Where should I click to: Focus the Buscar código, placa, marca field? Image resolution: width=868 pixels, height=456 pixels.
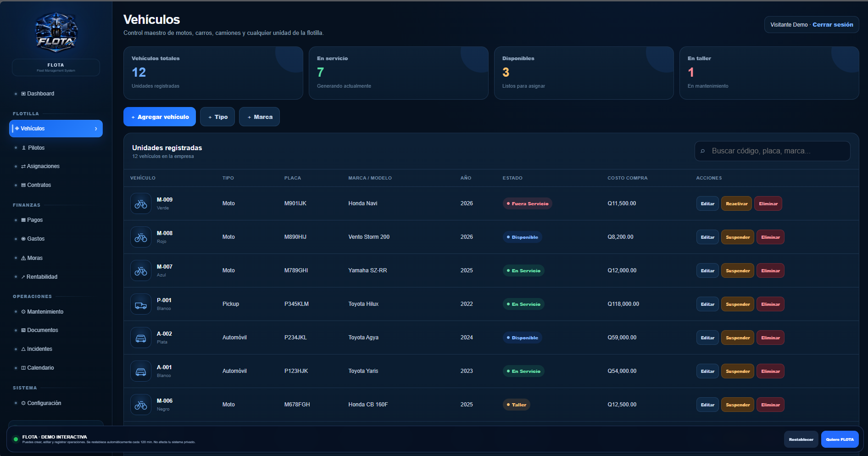(x=773, y=151)
